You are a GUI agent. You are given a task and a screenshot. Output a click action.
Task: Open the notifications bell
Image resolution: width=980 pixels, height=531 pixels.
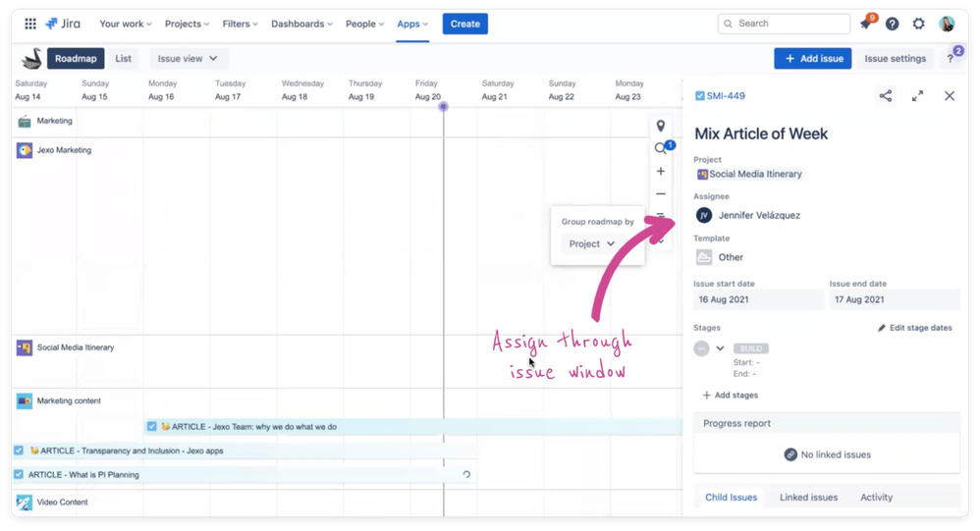(x=866, y=24)
